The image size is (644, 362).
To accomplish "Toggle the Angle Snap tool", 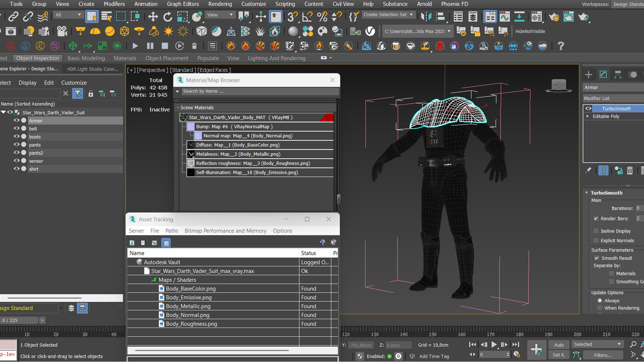I will [307, 16].
